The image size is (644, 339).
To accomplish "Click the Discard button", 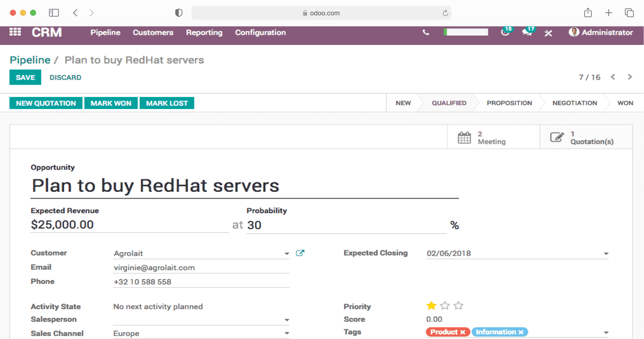I will click(65, 77).
